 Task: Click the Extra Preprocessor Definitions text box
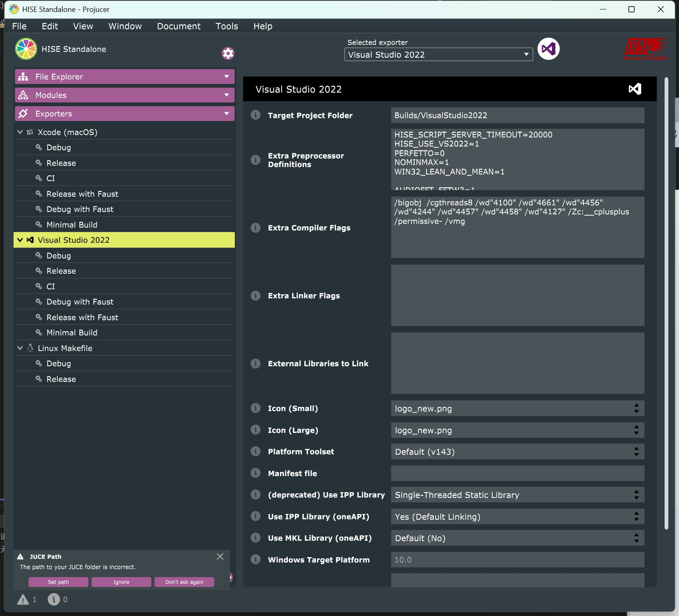517,159
